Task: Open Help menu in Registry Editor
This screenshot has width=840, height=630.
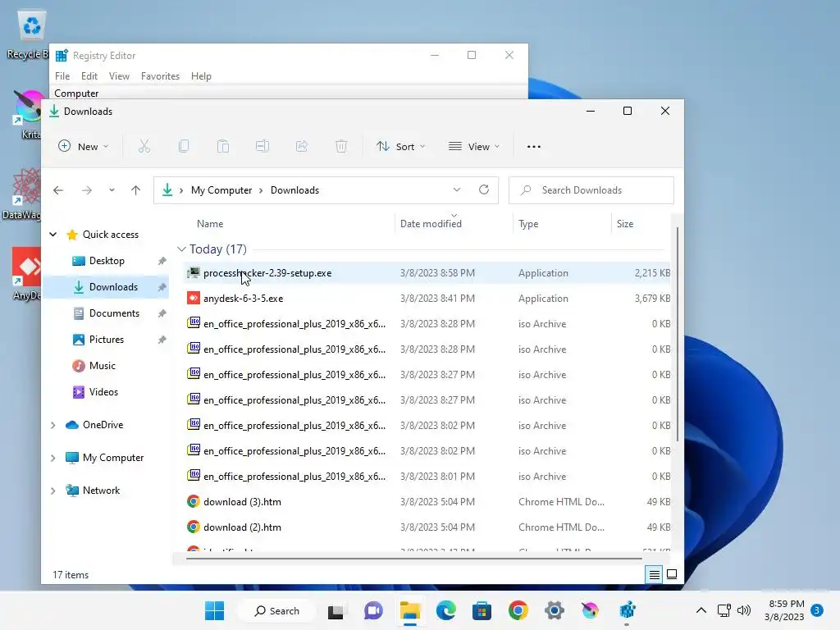Action: click(201, 76)
